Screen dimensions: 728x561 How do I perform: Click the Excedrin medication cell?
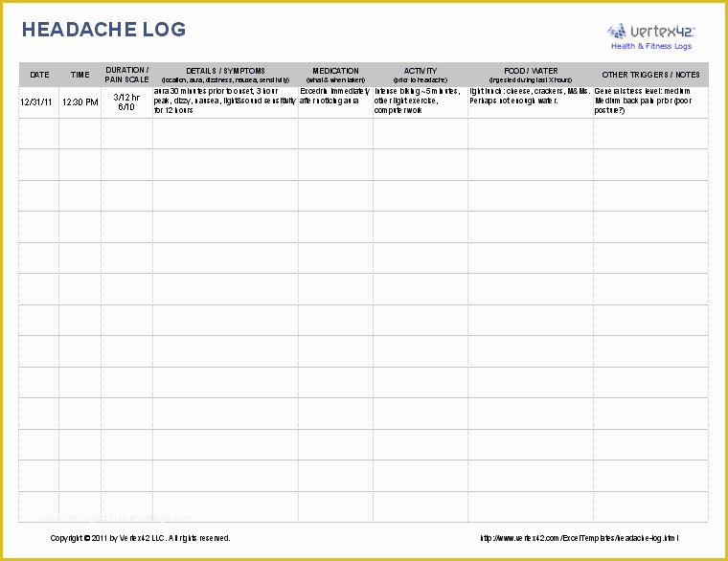click(x=335, y=102)
